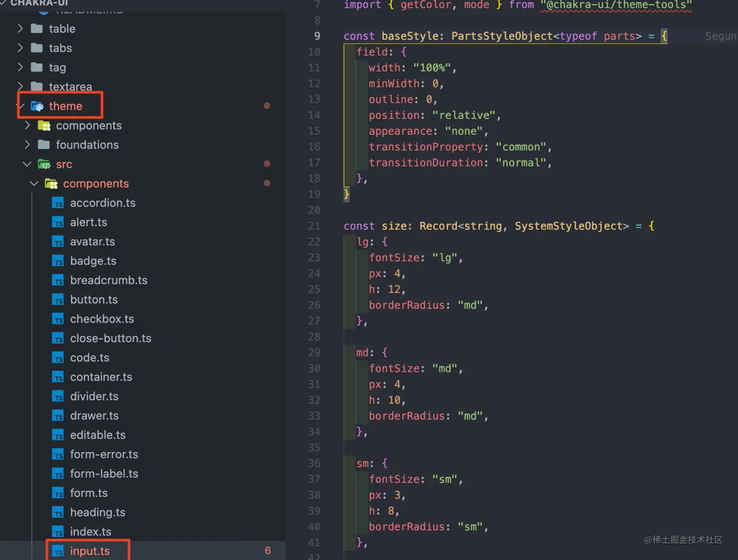Collapse the chevron of components under src
Viewport: 738px width, 560px height.
34,184
